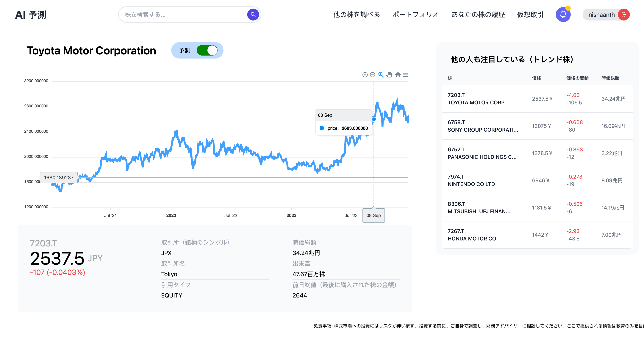Open 仮想取引 page

click(530, 15)
